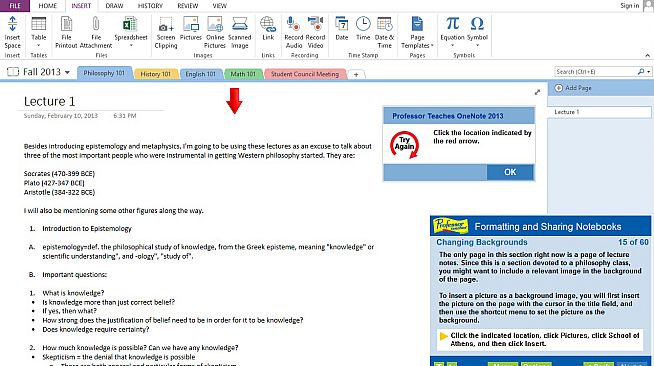
Task: Click the bullet If yes, then what?
Action: pyautogui.click(x=69, y=311)
